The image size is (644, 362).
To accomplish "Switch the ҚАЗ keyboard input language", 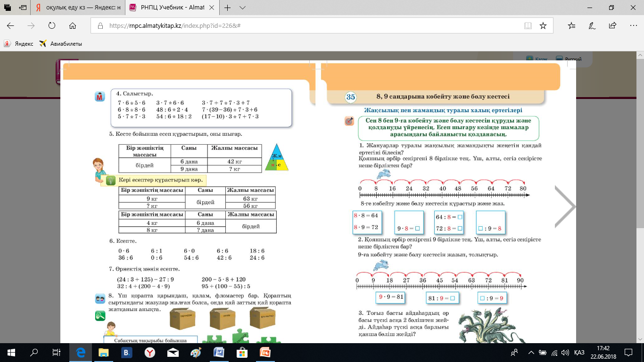I will pos(580,353).
